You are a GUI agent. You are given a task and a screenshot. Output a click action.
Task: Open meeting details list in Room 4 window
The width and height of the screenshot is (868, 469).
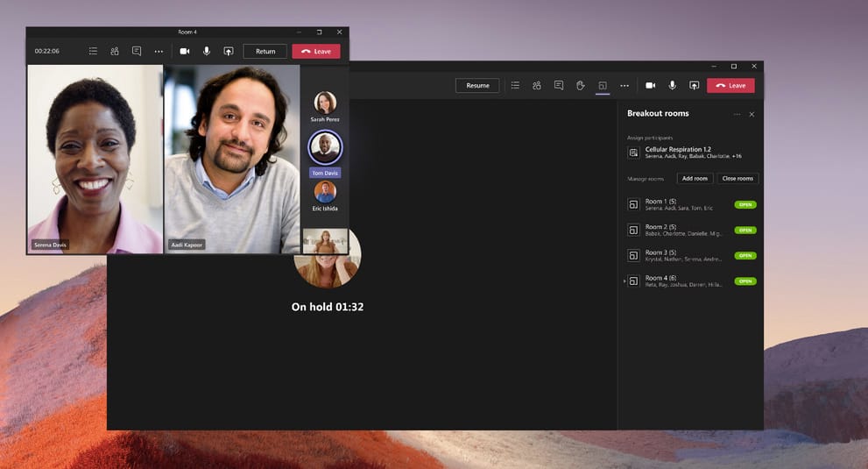point(93,51)
